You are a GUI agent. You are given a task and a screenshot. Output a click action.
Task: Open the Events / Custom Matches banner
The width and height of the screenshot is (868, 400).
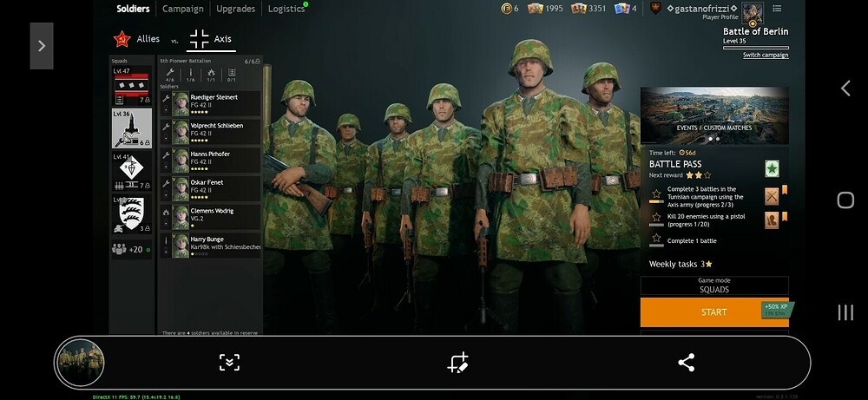(714, 115)
